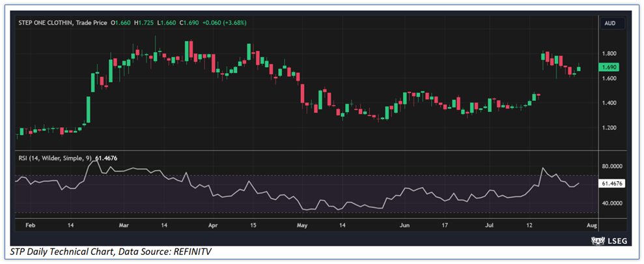Click the STP Daily Technical Chart caption
644x264 pixels.
[x=110, y=252]
